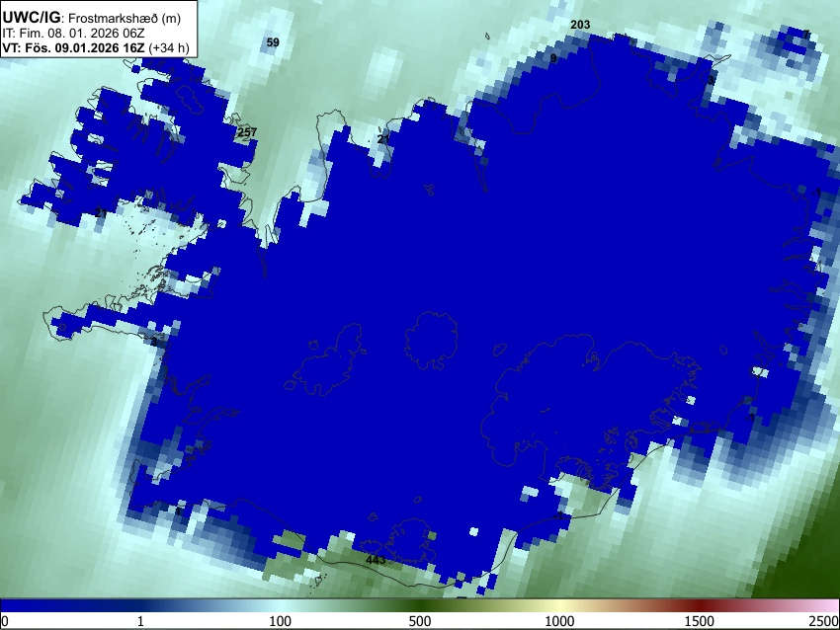
Task: Click the colorbar tick label '2500'
Action: (x=825, y=621)
